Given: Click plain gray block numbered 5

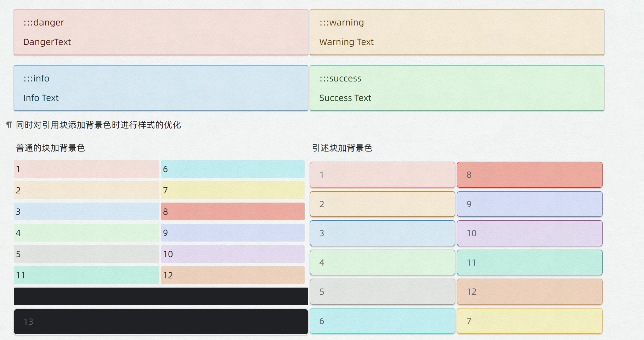Looking at the screenshot, I should click(86, 254).
